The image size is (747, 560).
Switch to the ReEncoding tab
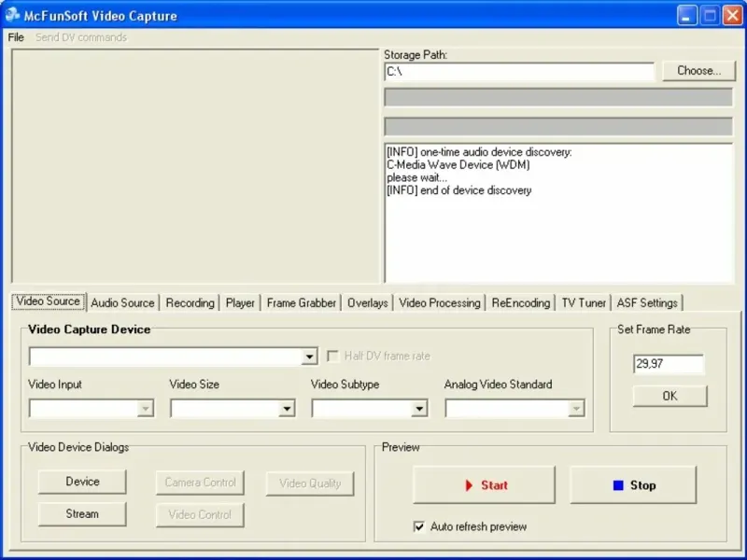[521, 302]
